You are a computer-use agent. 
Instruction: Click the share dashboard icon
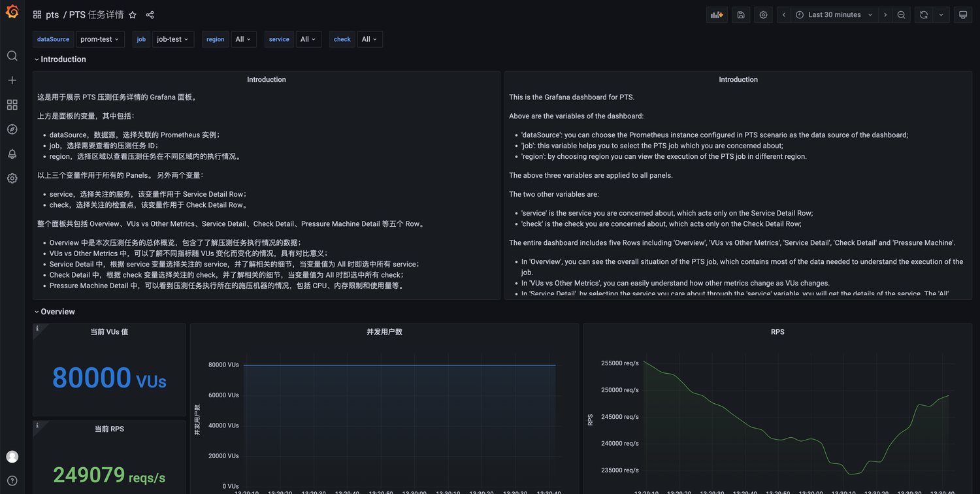(150, 15)
